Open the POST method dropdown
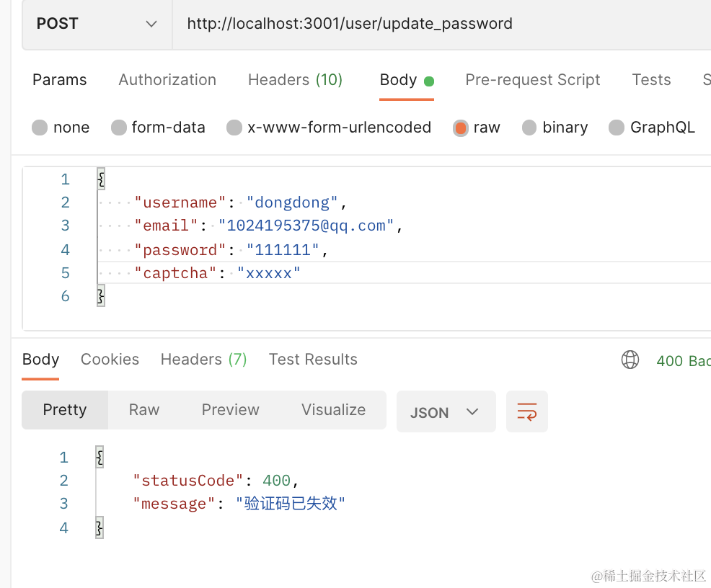The width and height of the screenshot is (711, 588). 97,24
